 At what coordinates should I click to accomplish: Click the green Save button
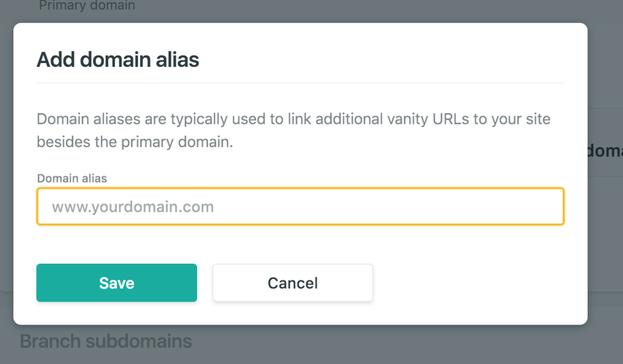tap(116, 283)
